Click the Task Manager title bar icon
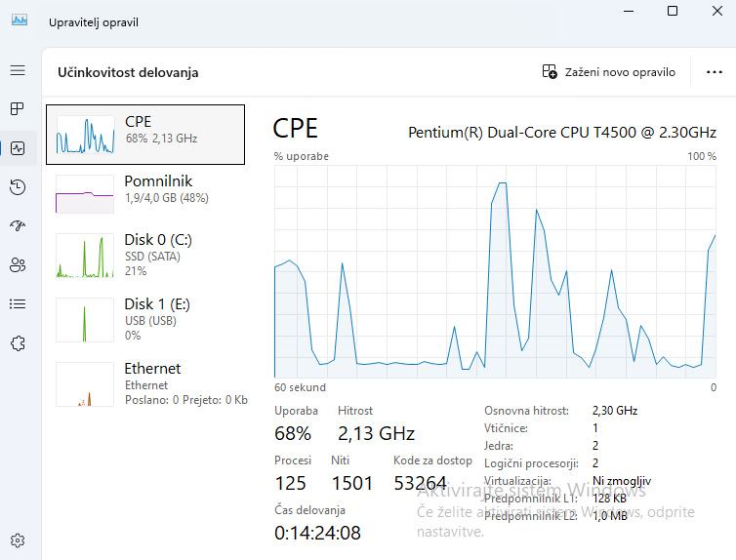Image resolution: width=736 pixels, height=560 pixels. coord(20,21)
